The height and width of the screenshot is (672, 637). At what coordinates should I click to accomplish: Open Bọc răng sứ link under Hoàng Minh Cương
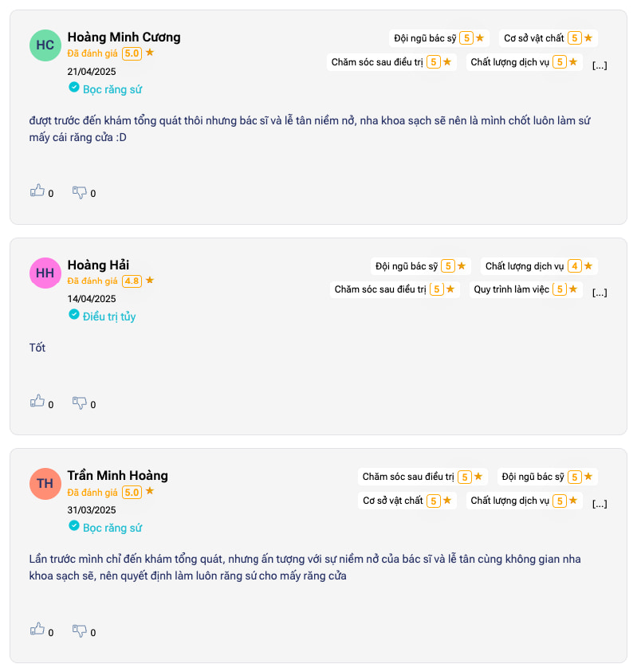[112, 89]
